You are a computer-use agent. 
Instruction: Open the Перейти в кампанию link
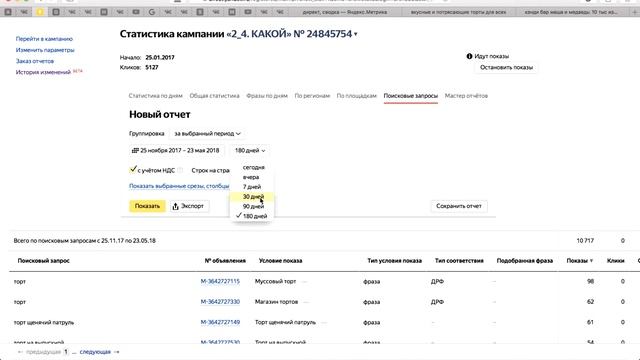tap(44, 39)
